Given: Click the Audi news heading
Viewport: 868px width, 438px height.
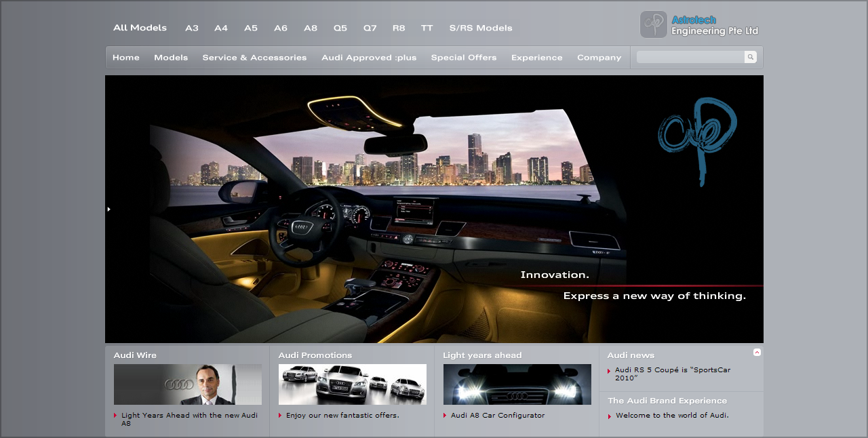Looking at the screenshot, I should [631, 355].
